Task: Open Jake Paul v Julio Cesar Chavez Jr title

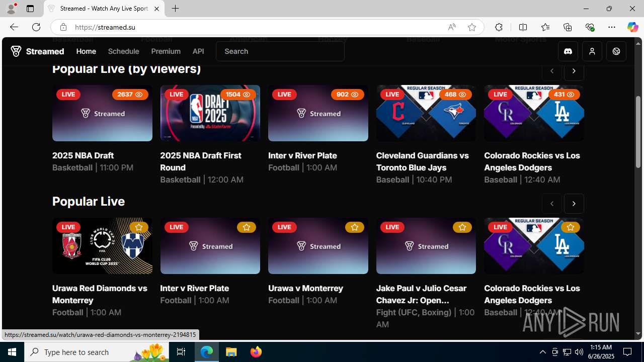Action: (x=421, y=295)
